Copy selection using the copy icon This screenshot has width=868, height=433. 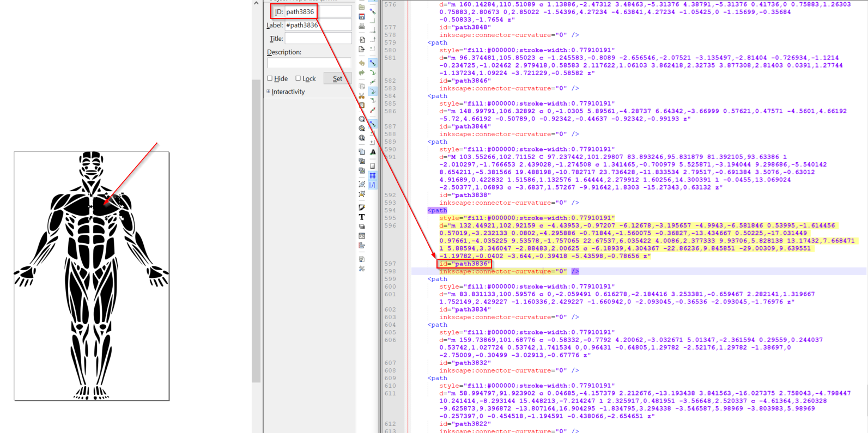[362, 86]
